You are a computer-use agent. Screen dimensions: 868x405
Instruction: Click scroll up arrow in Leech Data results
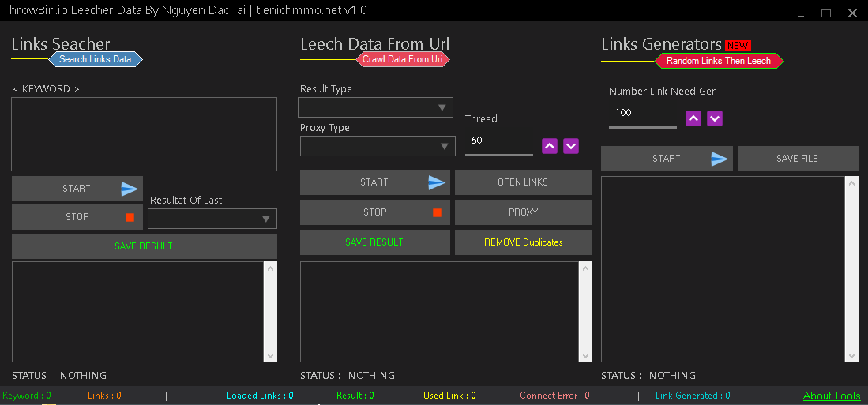[x=586, y=268]
